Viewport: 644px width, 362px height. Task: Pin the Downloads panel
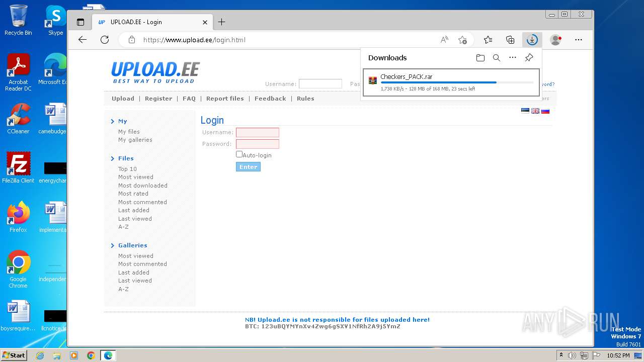[529, 58]
